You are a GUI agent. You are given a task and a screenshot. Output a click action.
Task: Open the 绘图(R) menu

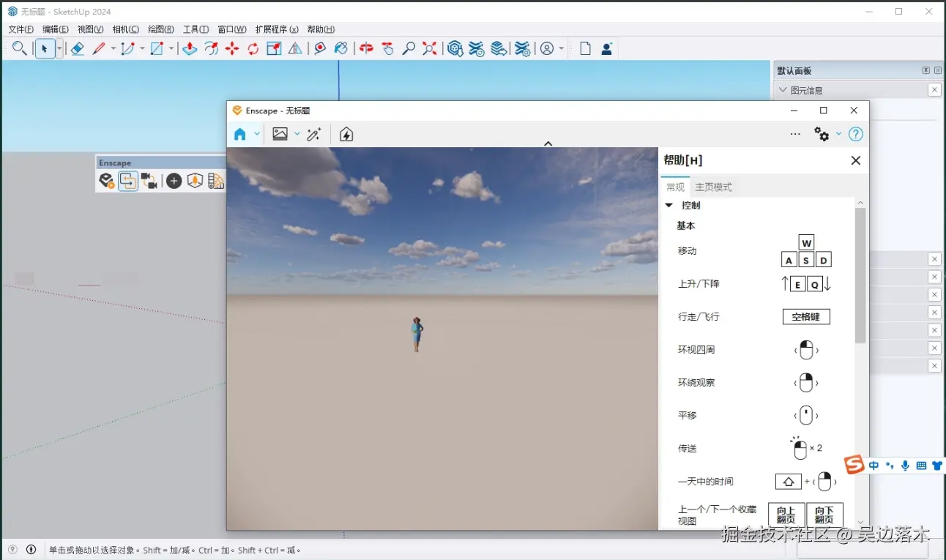[161, 29]
